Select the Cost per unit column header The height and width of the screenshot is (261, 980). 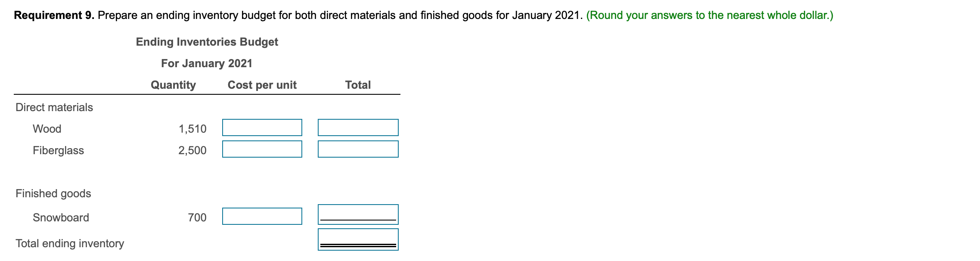coord(262,84)
